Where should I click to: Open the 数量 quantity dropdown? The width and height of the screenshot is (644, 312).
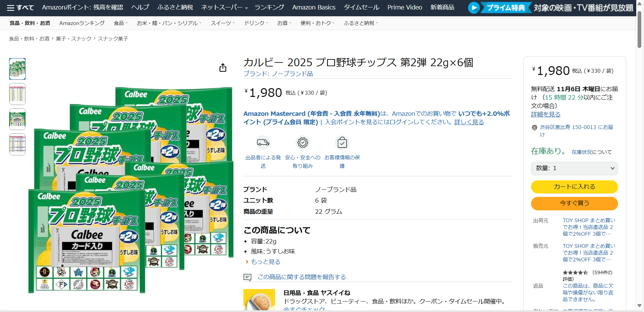pyautogui.click(x=574, y=168)
